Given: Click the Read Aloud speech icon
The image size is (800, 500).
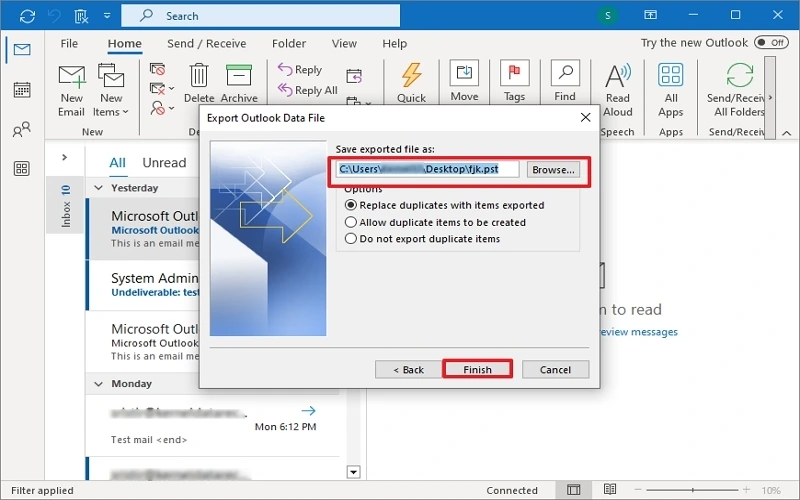Looking at the screenshot, I should (x=618, y=78).
